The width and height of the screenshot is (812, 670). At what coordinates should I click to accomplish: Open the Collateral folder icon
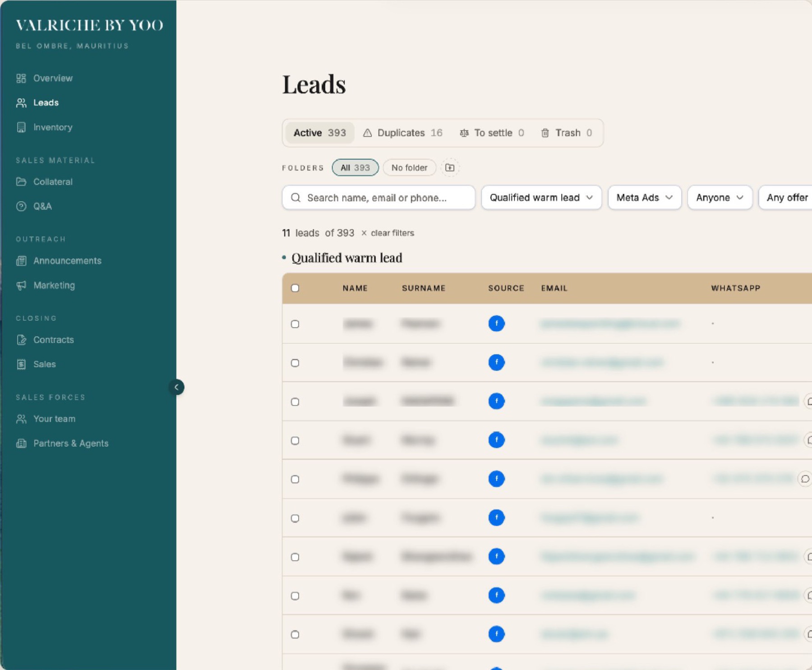click(21, 182)
